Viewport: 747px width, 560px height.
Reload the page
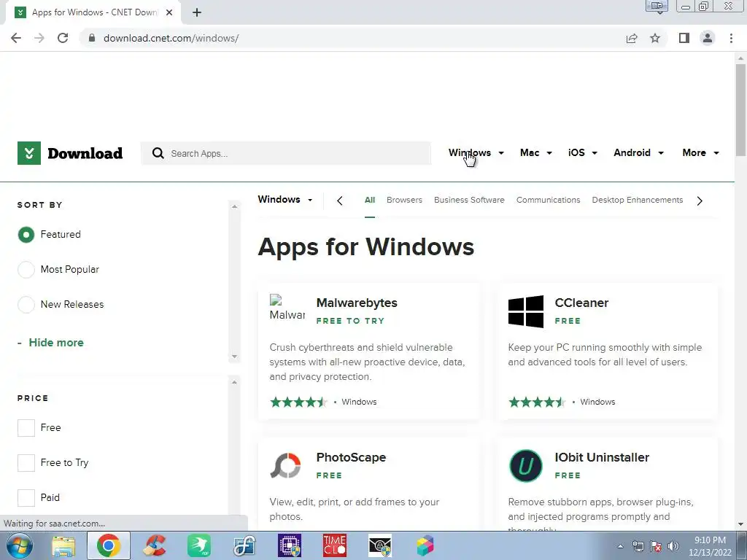(63, 38)
